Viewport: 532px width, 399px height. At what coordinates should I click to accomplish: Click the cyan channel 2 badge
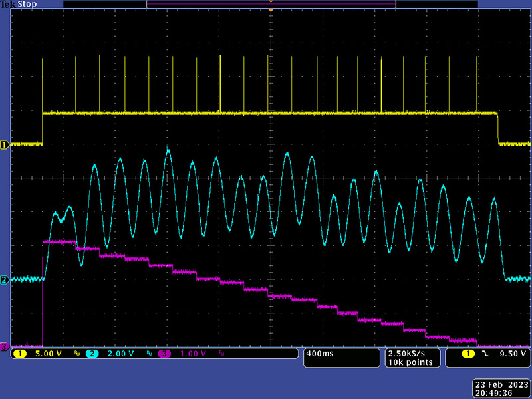click(x=92, y=354)
